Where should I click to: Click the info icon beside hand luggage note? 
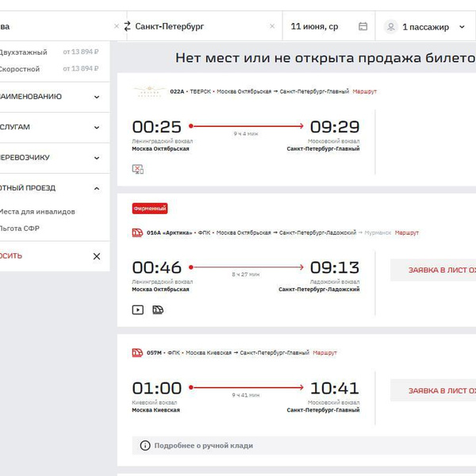(144, 446)
